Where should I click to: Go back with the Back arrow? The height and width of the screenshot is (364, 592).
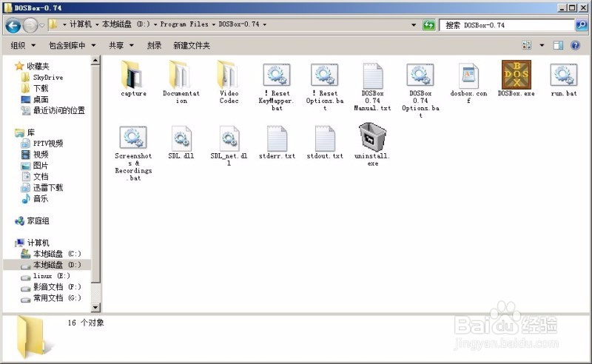coord(13,25)
